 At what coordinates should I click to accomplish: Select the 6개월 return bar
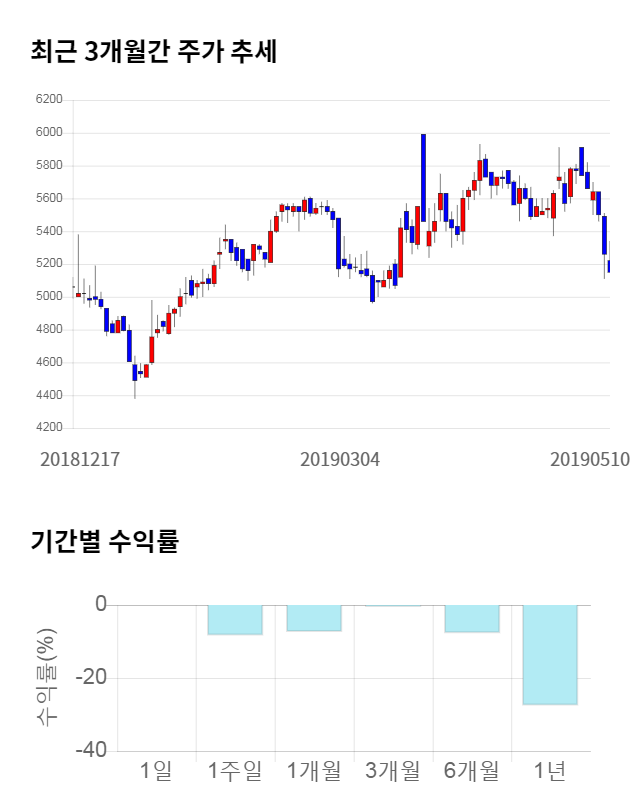point(472,619)
